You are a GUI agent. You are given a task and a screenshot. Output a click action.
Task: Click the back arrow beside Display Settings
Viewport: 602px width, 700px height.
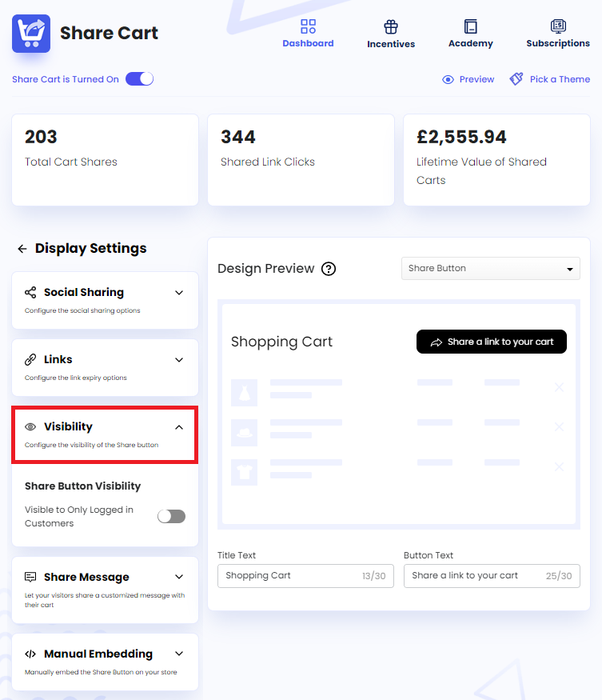pyautogui.click(x=22, y=249)
